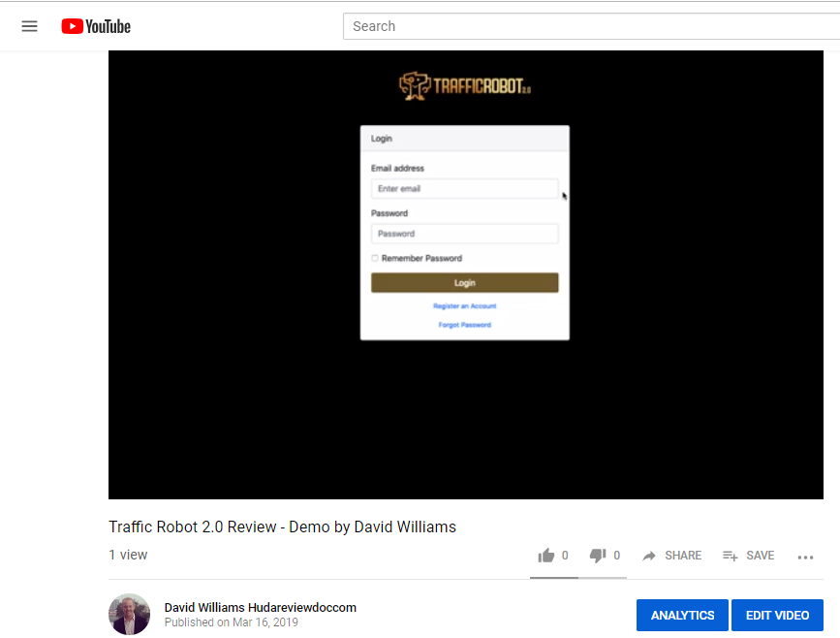Click the SHARE button
Image resolution: width=840 pixels, height=638 pixels.
click(671, 556)
